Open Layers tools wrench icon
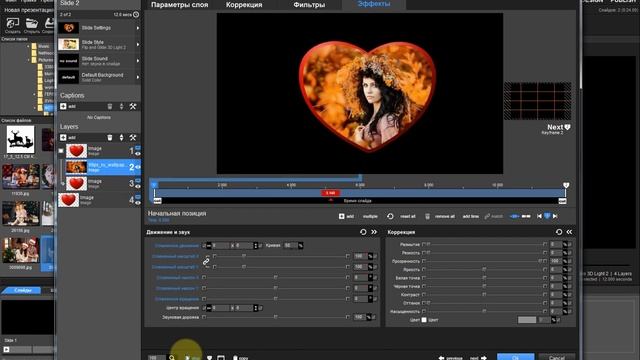Screen dimensions: 640x360 tap(133, 138)
